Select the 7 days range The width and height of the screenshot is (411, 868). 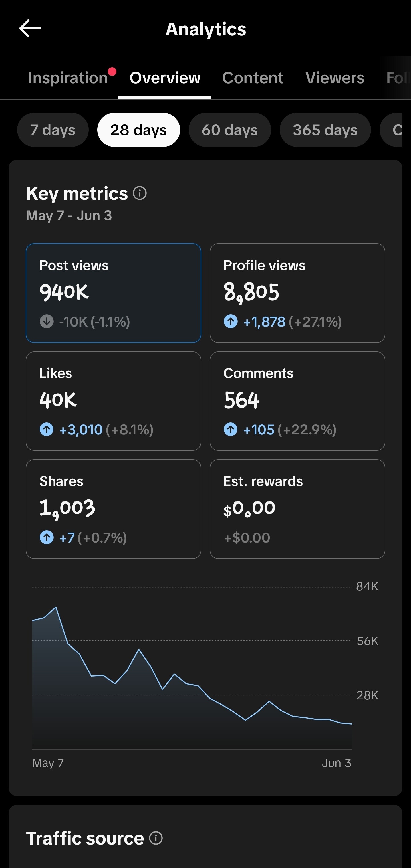click(x=53, y=130)
